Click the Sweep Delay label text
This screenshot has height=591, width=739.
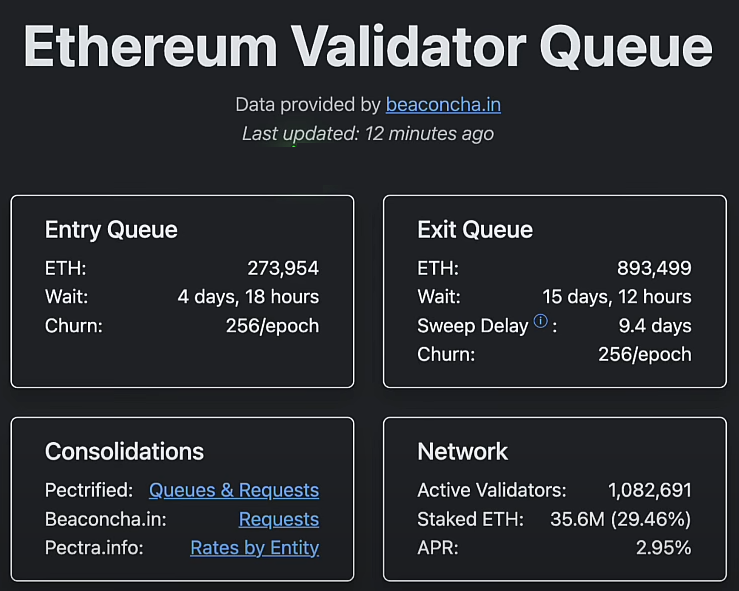(472, 326)
